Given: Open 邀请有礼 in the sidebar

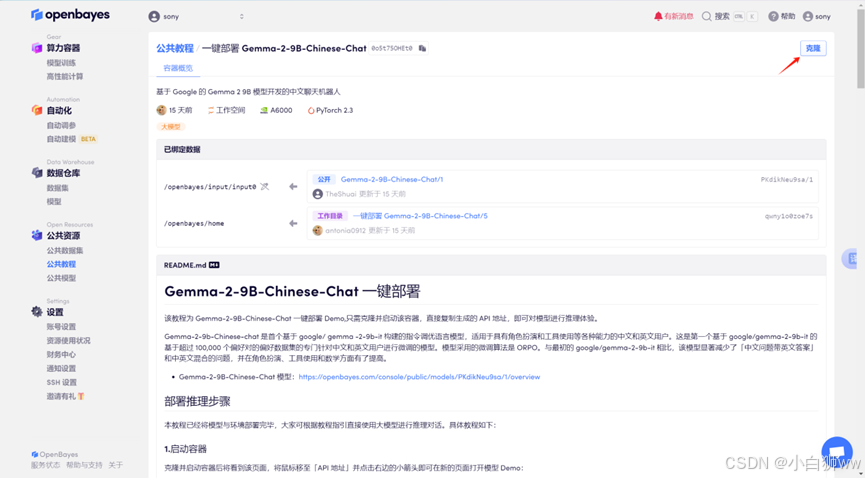Looking at the screenshot, I should point(65,396).
